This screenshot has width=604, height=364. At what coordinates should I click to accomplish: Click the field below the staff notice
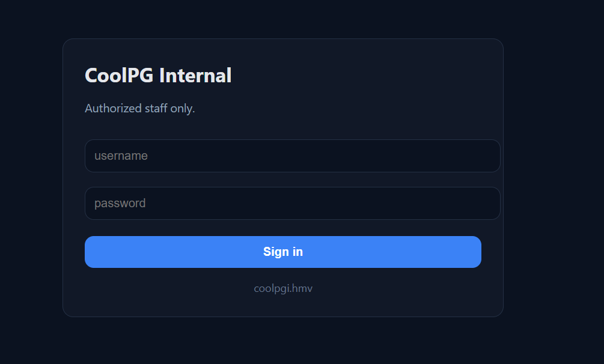click(292, 156)
